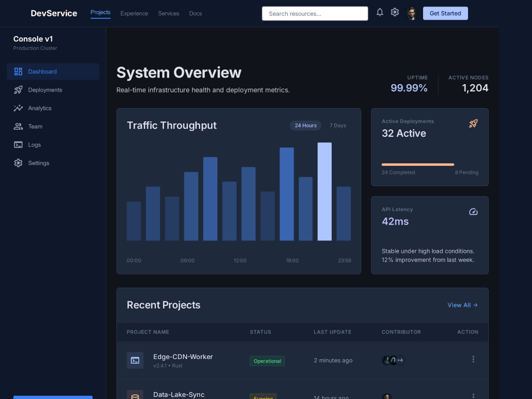Click the '24 Completed' label
This screenshot has height=399, width=532.
click(x=398, y=172)
